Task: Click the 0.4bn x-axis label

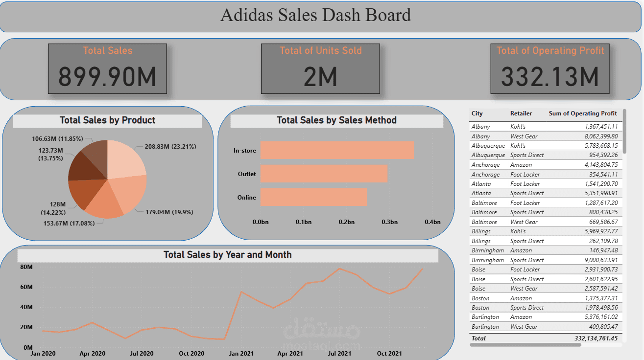Action: 432,222
